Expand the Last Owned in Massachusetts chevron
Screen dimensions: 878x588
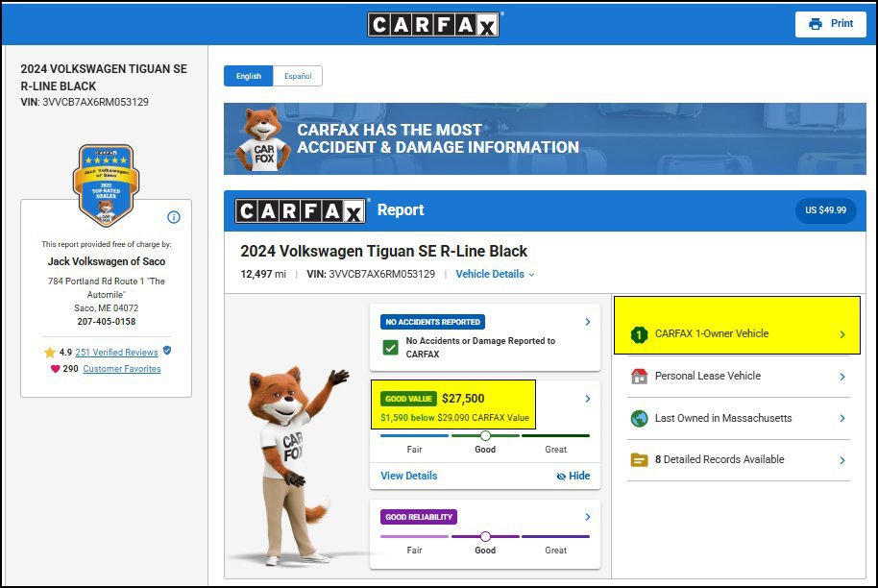(842, 418)
